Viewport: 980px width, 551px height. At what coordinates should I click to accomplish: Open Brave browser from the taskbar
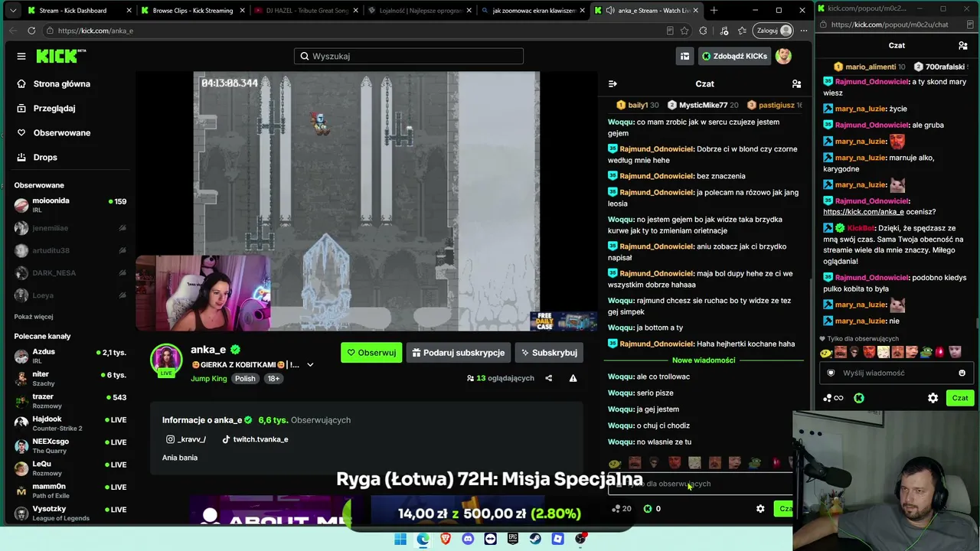pos(445,539)
